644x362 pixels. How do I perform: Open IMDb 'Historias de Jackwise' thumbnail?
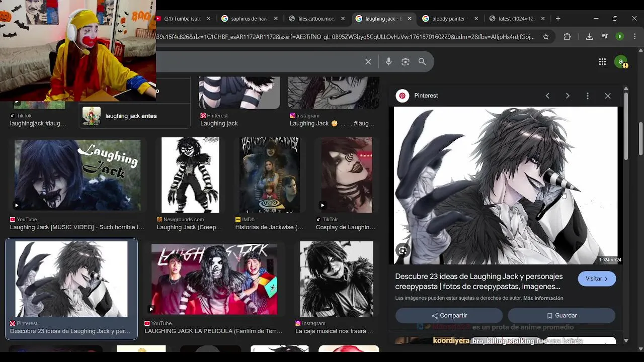point(269,175)
